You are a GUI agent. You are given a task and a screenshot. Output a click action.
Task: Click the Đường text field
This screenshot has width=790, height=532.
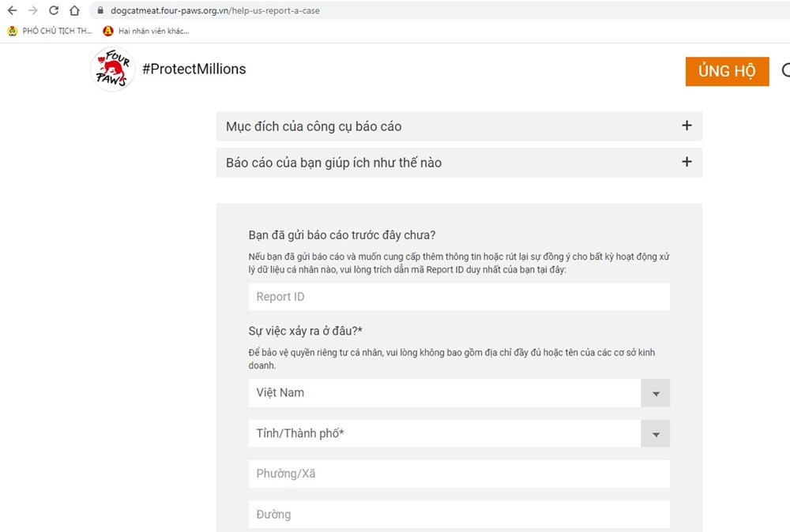pyautogui.click(x=459, y=515)
